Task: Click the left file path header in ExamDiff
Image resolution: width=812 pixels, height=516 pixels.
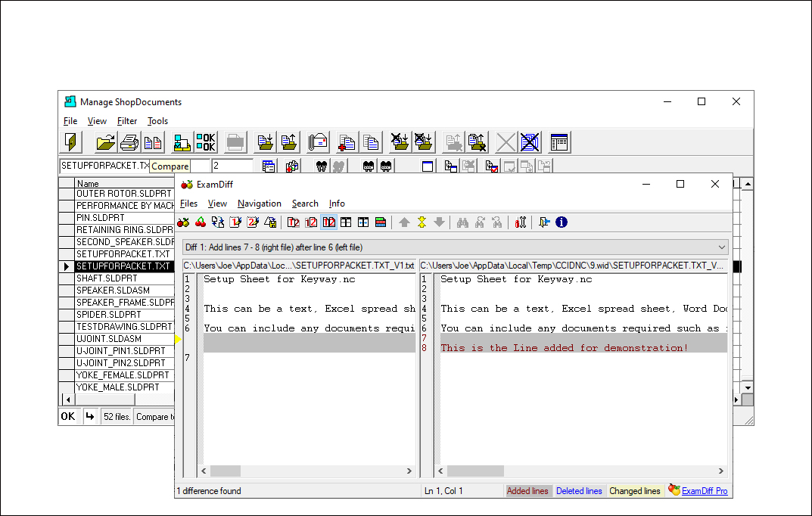Action: [x=299, y=266]
